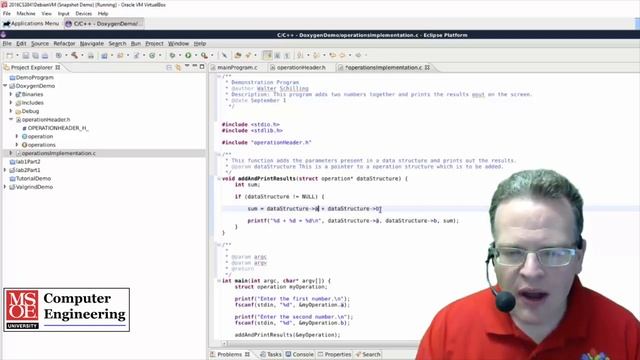Collapse the operationHeader.h tree node
640x360 pixels.
tap(11, 120)
